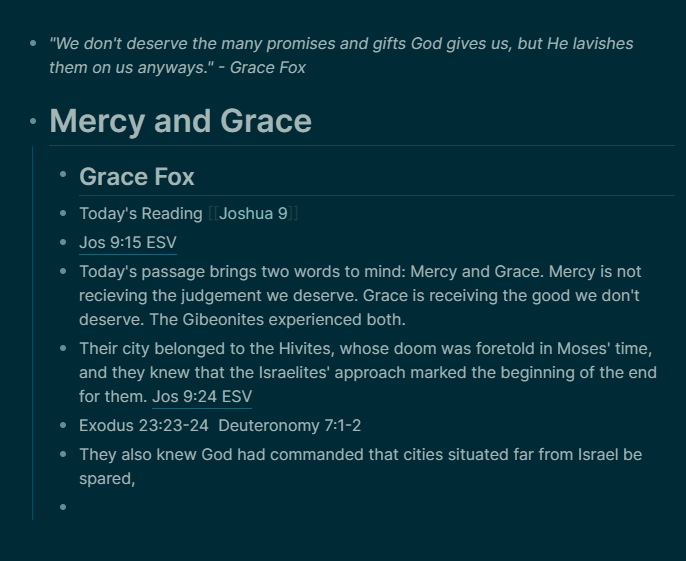Click the bullet of Today's passage block

point(63,271)
